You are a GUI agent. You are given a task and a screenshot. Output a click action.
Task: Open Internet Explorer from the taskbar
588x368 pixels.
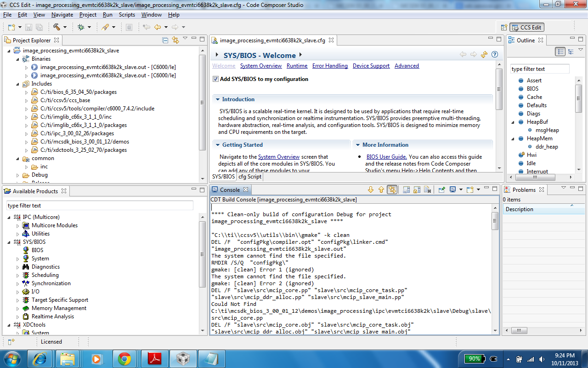tap(40, 359)
